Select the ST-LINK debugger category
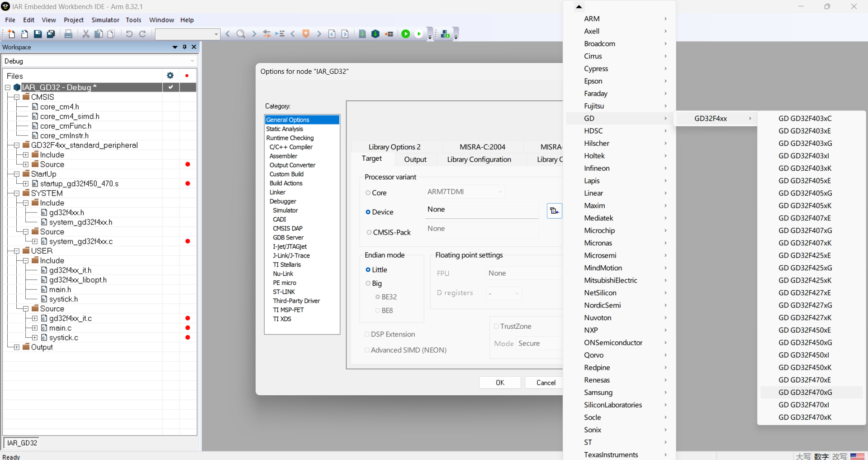The height and width of the screenshot is (460, 868). pyautogui.click(x=284, y=292)
